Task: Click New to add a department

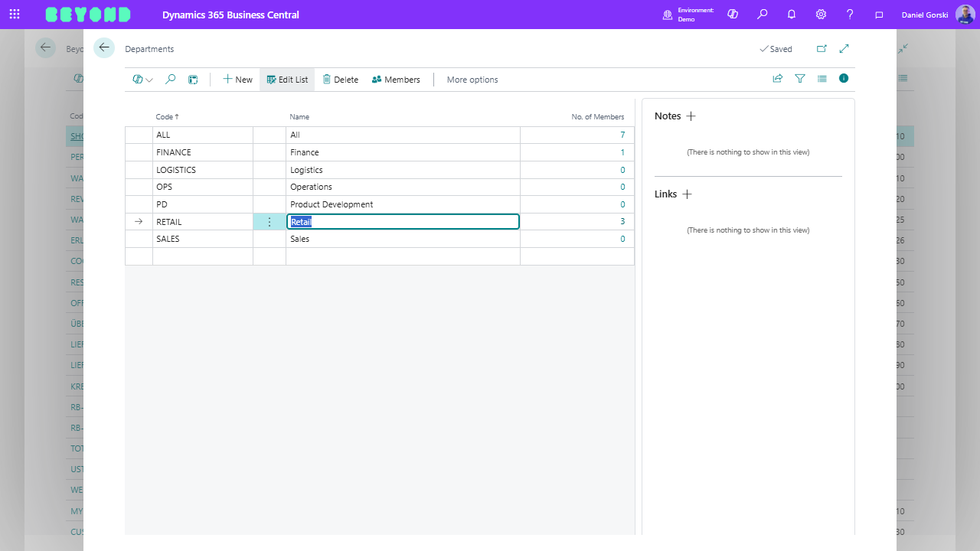Action: tap(237, 80)
